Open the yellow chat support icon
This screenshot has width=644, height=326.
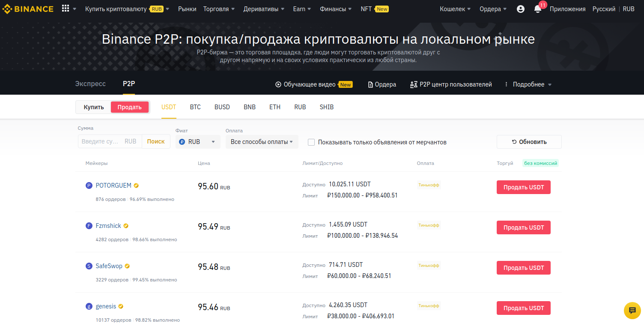[x=632, y=310]
